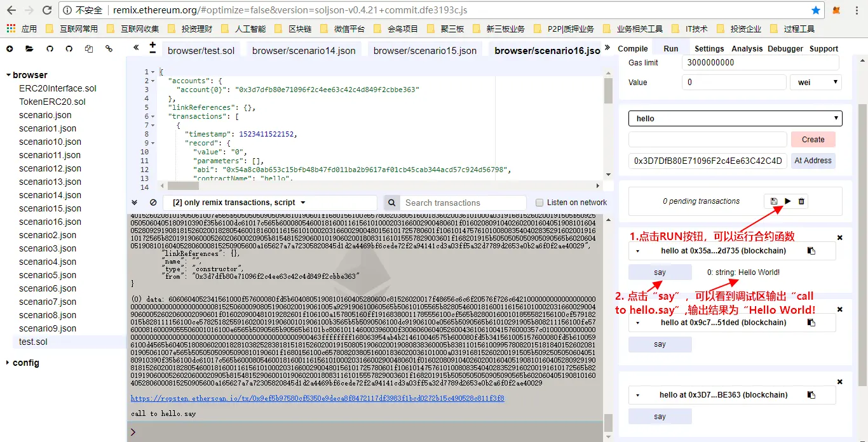Open the Compile tab
This screenshot has width=868, height=442.
[x=633, y=49]
